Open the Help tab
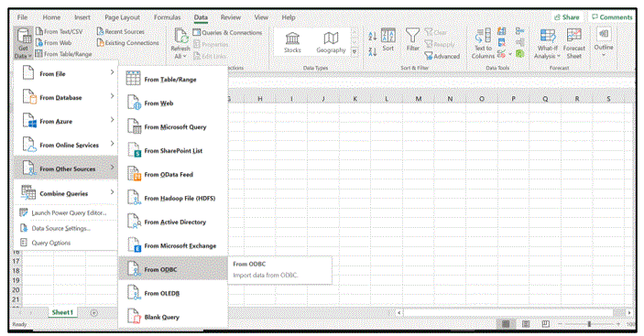The height and width of the screenshot is (336, 644). point(289,17)
